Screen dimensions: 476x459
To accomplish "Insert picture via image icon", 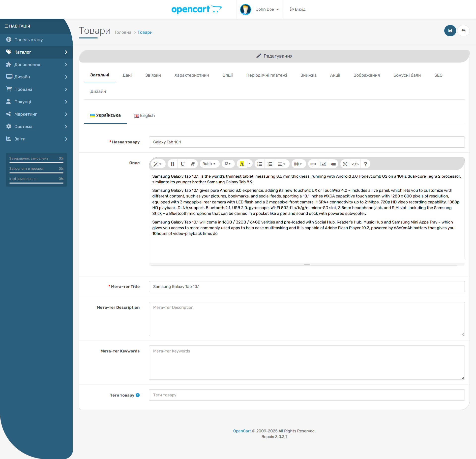I will point(323,164).
